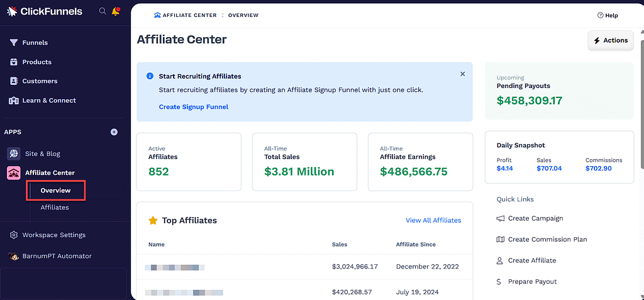Click View All Affiliates link

coord(433,220)
